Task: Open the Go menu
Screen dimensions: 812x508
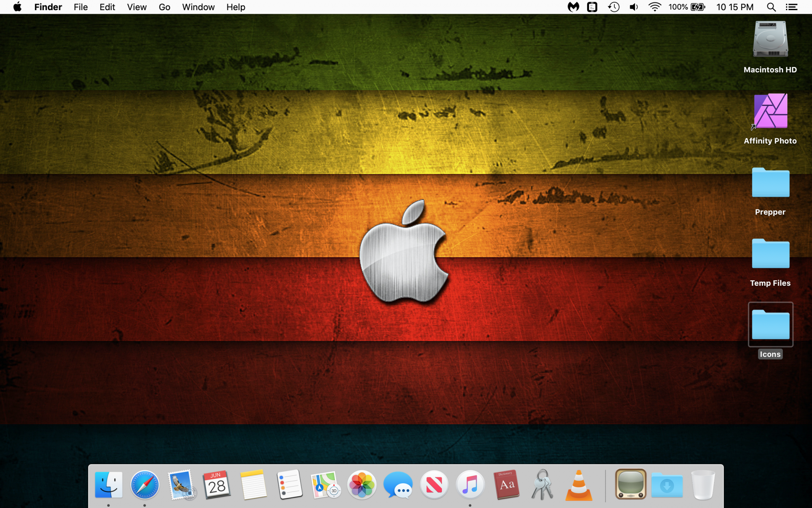Action: tap(164, 7)
